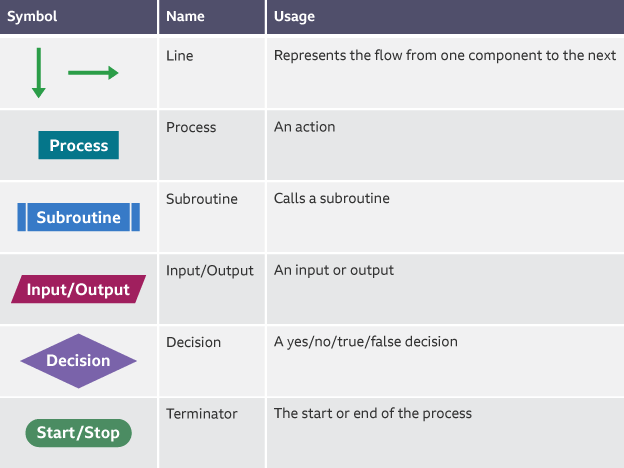
Task: Click the Symbol column header
Action: (x=32, y=16)
